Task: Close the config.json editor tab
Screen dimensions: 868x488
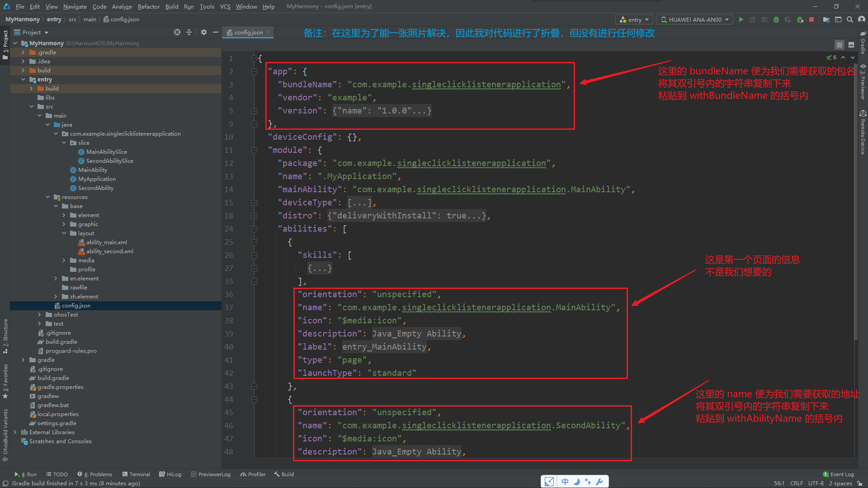Action: pyautogui.click(x=268, y=32)
